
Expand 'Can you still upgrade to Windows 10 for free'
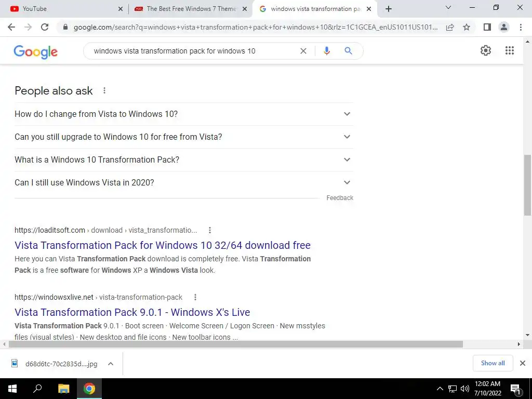pos(183,137)
